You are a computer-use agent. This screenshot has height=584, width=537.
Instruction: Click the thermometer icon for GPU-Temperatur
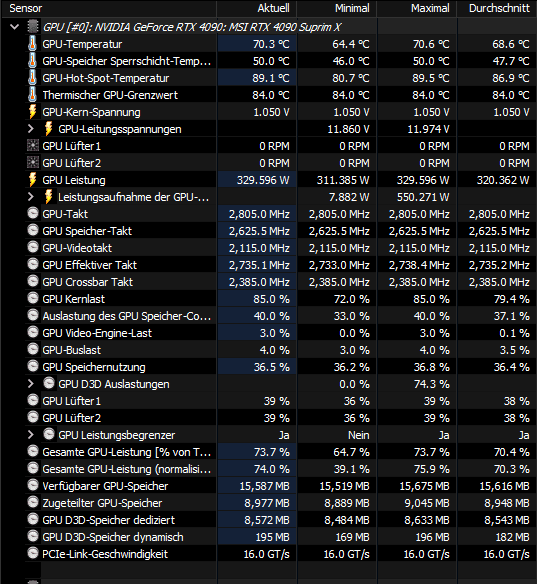pyautogui.click(x=33, y=44)
